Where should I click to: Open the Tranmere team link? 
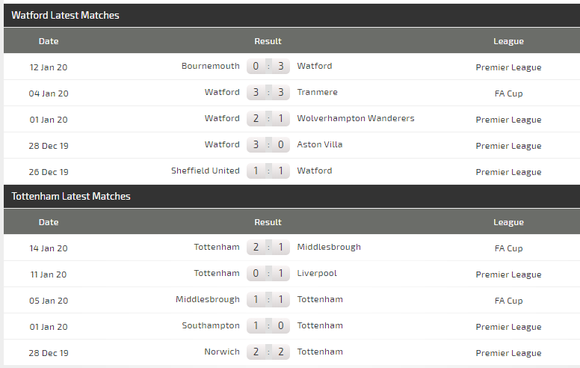point(317,92)
